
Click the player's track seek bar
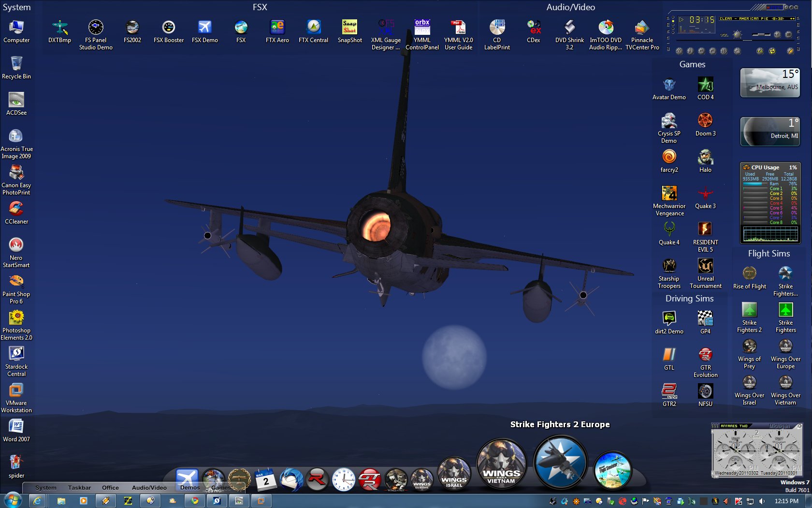(x=735, y=40)
